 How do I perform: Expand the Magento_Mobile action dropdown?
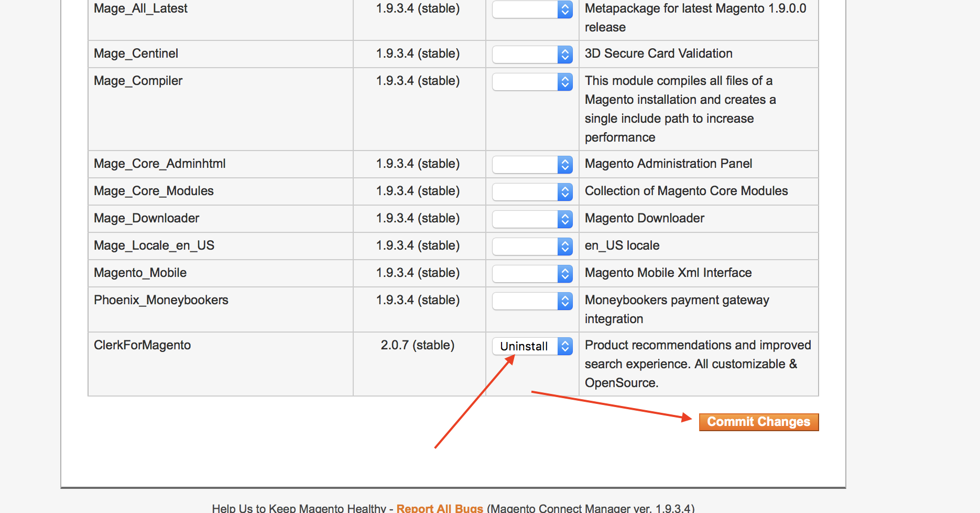tap(532, 274)
